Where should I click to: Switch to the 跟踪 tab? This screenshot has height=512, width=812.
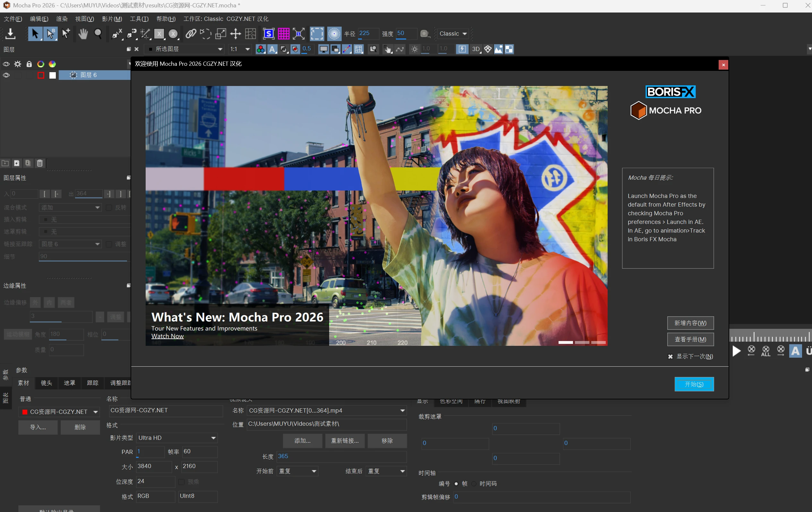click(93, 383)
